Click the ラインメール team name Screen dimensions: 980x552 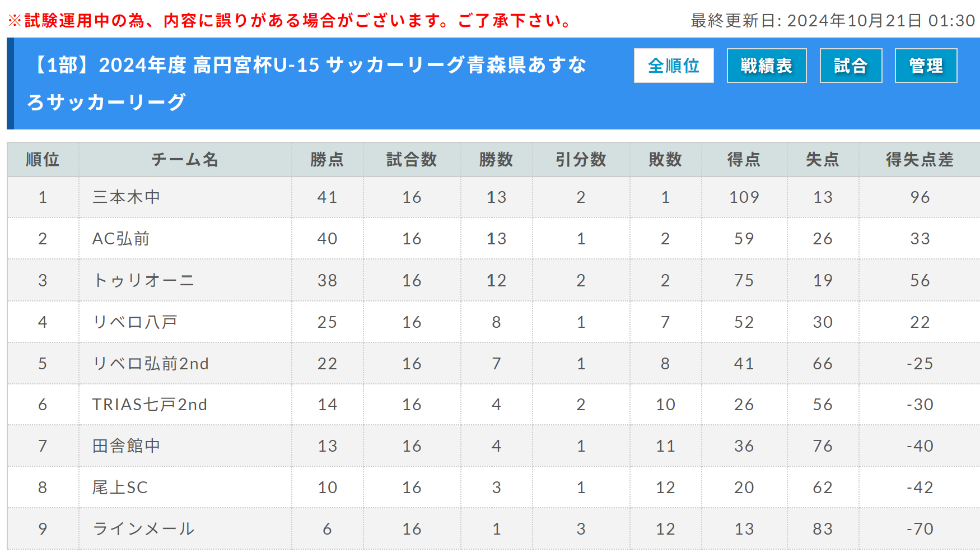[143, 529]
